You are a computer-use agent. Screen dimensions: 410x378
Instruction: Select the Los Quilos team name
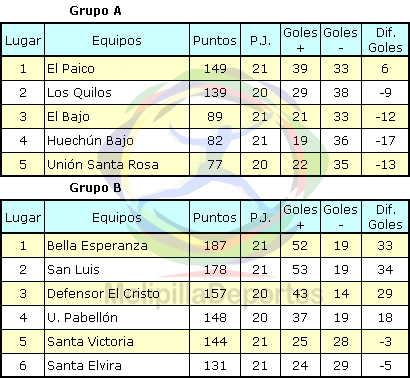click(79, 92)
